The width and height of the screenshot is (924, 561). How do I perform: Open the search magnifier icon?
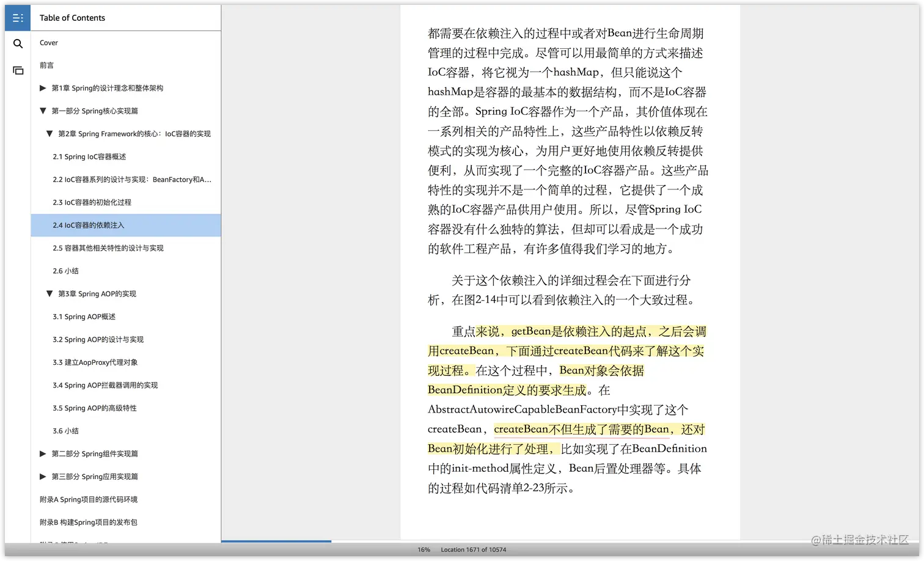click(x=18, y=43)
